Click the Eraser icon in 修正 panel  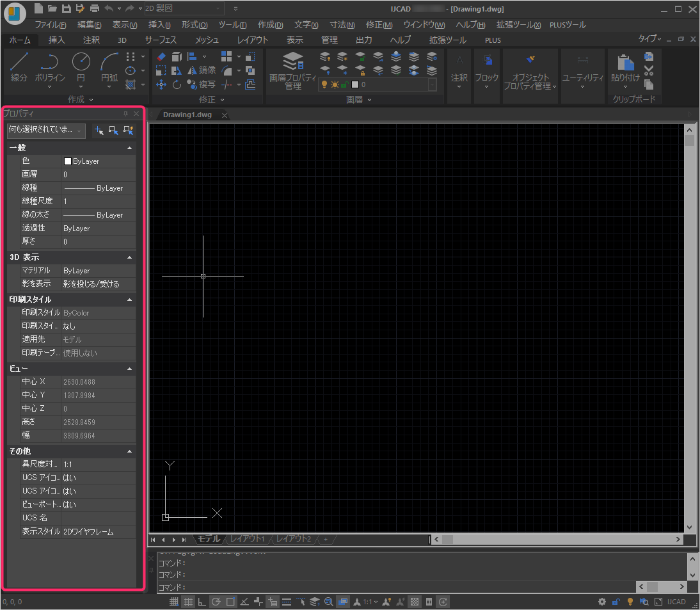(x=161, y=57)
